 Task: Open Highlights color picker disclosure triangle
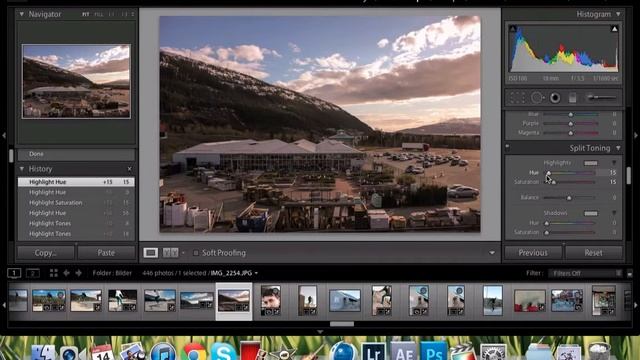pyautogui.click(x=614, y=163)
